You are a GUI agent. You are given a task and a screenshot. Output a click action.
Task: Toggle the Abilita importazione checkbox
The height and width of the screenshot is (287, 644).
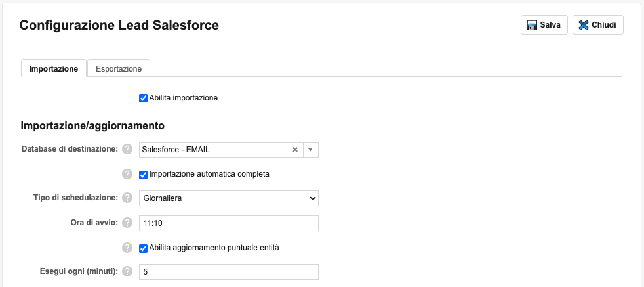point(143,99)
